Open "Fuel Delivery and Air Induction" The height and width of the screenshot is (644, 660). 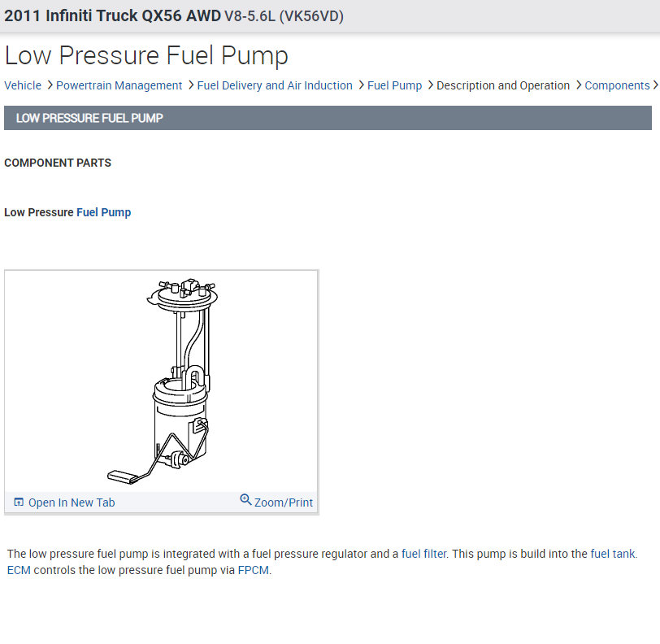pos(275,85)
